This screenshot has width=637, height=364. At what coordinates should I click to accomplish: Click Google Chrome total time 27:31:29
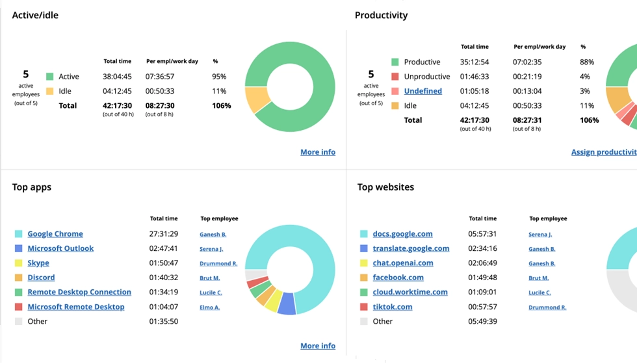(163, 234)
